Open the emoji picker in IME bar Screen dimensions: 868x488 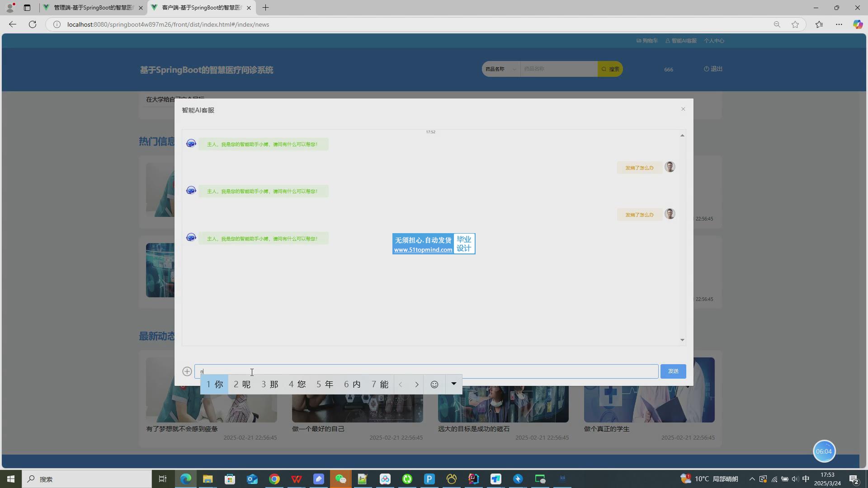click(434, 385)
